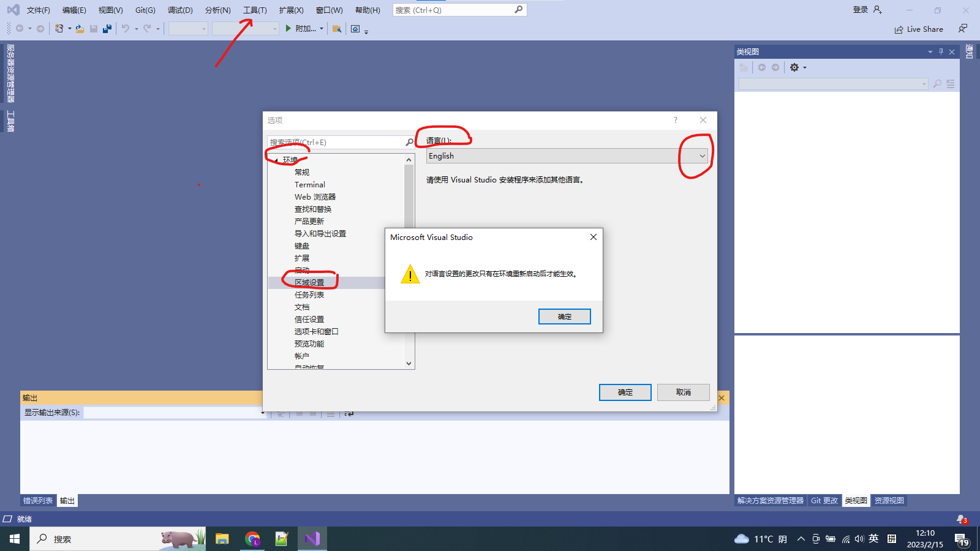
Task: Click the find in files folder icon
Action: click(337, 29)
